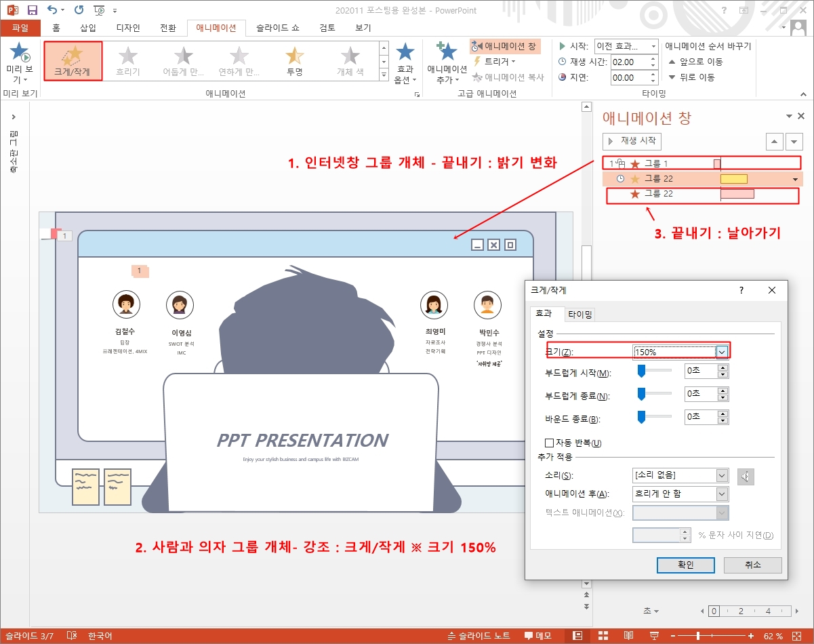The height and width of the screenshot is (644, 814).
Task: Open the 트리거 trigger menu
Action: (x=494, y=62)
